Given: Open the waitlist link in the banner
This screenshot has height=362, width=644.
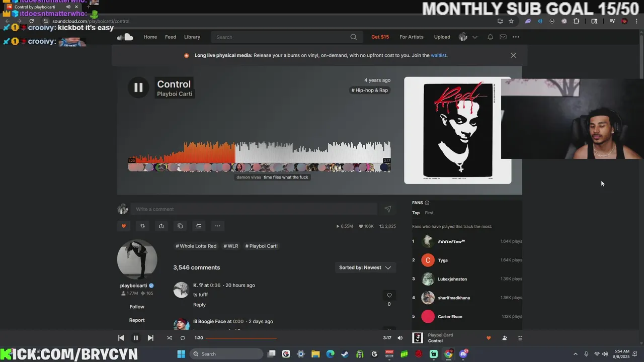Looking at the screenshot, I should [438, 55].
